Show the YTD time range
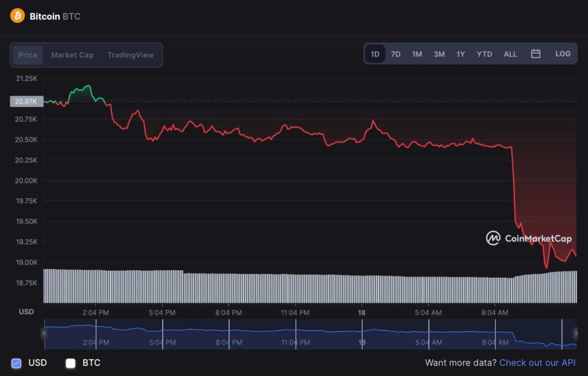Viewport: 588px width, 376px height. tap(484, 54)
